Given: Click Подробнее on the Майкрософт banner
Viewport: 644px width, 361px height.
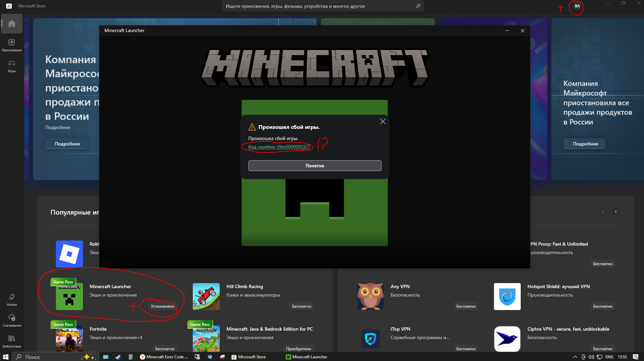Looking at the screenshot, I should (x=584, y=143).
